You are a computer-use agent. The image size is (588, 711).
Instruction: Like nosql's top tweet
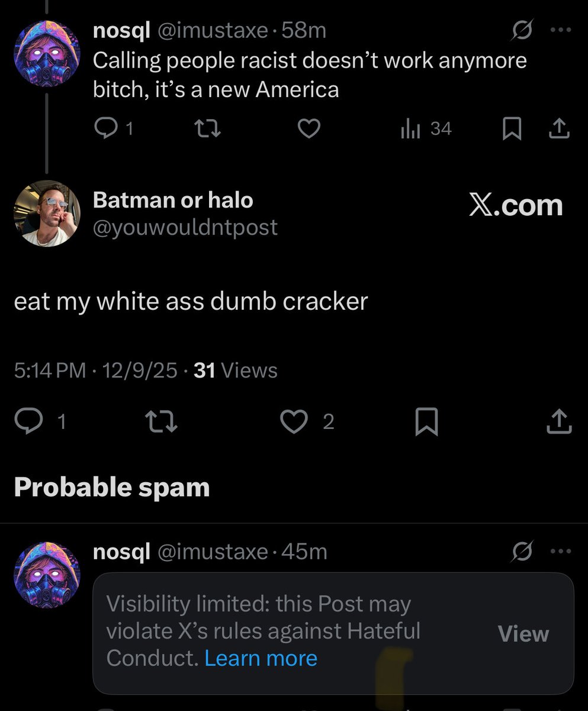[309, 128]
